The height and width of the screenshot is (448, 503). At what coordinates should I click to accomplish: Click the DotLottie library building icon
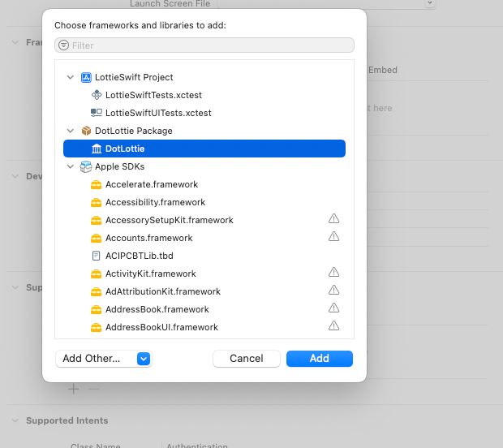[x=97, y=149]
